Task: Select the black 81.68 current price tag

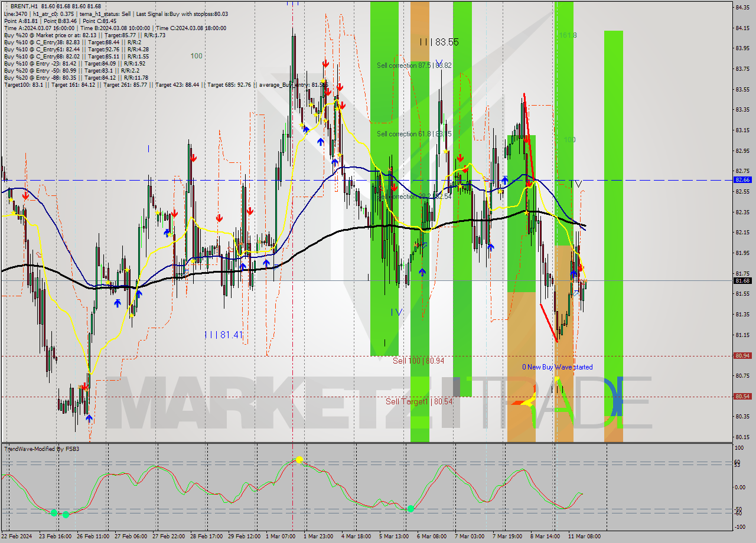Action: point(742,281)
